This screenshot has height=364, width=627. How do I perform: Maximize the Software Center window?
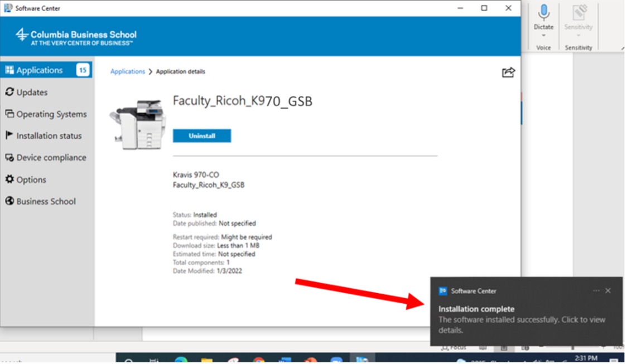point(484,8)
